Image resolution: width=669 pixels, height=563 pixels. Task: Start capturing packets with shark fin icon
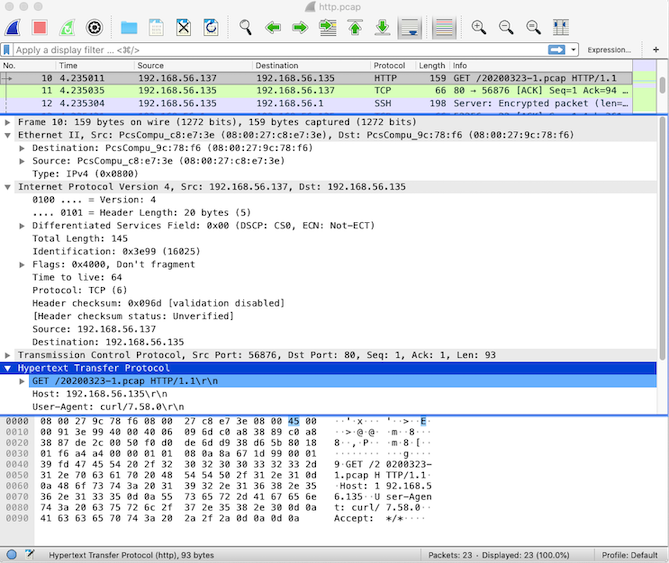[12, 28]
